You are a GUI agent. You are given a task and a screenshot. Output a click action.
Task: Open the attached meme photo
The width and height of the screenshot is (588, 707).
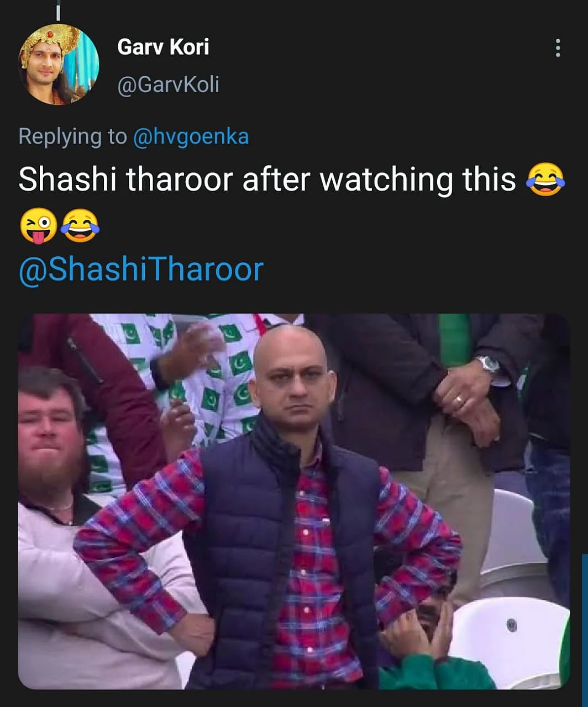coord(294,502)
